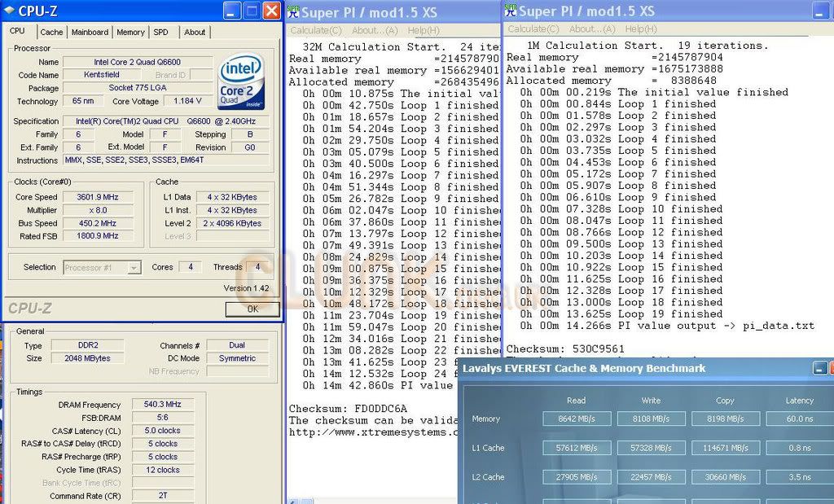Click the Rated FSB value 1800.9 MHz

pos(98,235)
